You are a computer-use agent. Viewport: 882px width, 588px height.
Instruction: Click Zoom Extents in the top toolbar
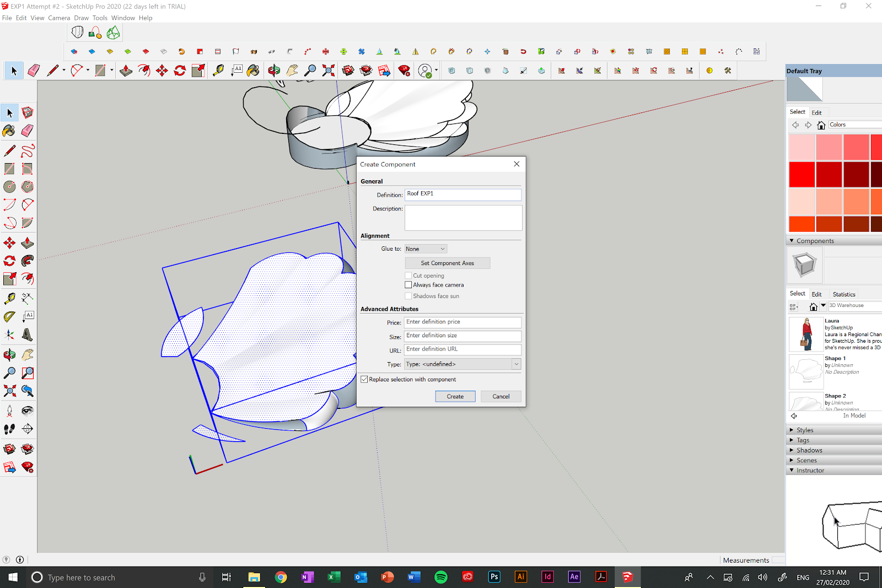pos(329,71)
